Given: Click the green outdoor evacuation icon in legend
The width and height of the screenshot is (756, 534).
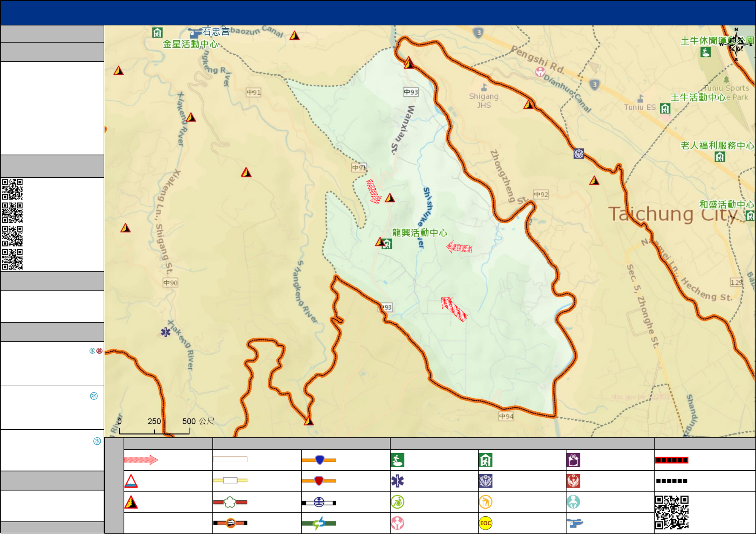Looking at the screenshot, I should [397, 460].
